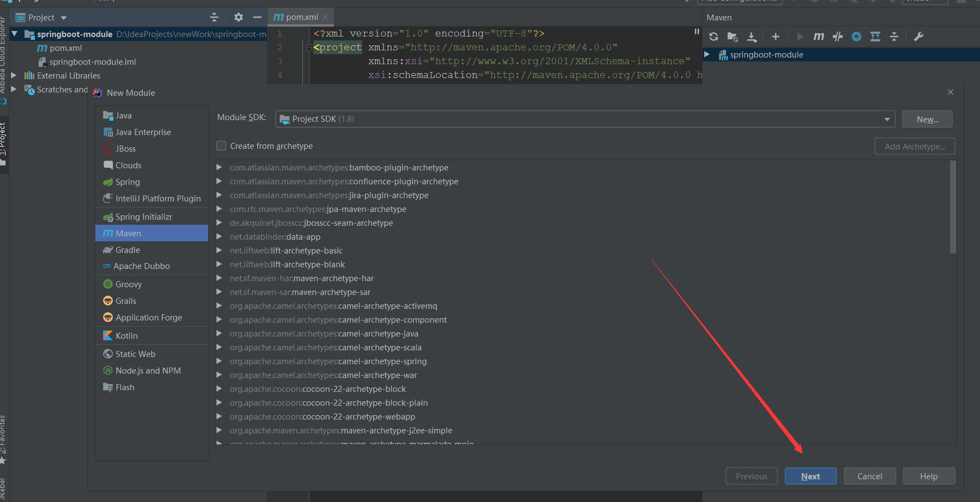Expand camel-archetype-spring entry
980x502 pixels.
(x=219, y=361)
